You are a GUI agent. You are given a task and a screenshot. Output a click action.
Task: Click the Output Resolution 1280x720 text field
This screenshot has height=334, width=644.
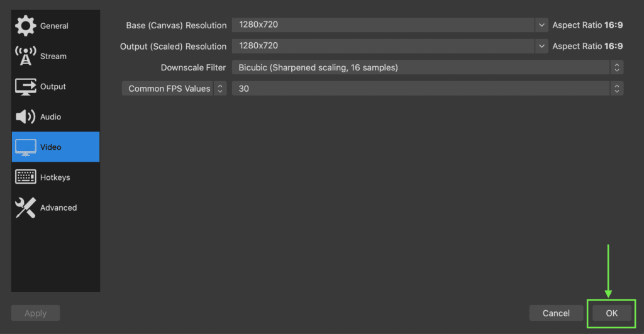pos(383,46)
